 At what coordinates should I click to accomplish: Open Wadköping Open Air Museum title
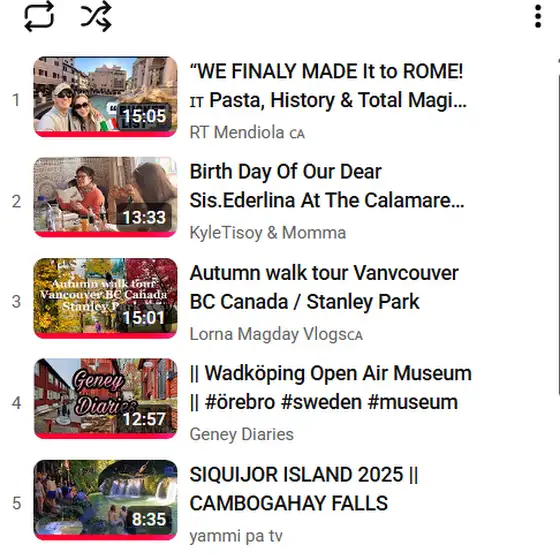pyautogui.click(x=330, y=388)
